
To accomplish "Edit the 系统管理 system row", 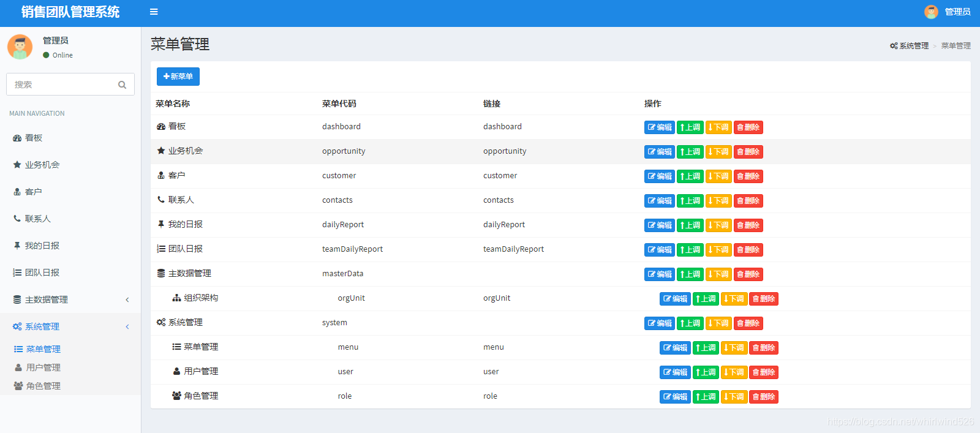I will coord(660,323).
